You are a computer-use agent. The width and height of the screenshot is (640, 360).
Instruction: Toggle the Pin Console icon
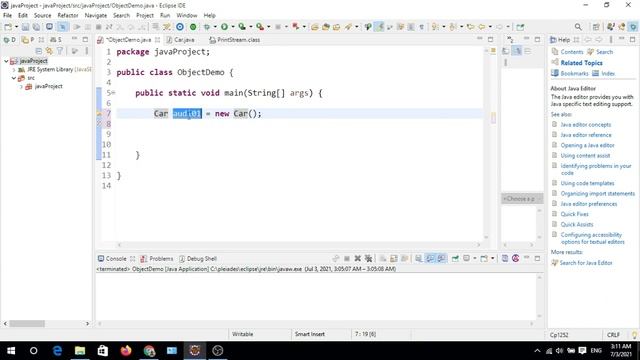tap(455, 258)
